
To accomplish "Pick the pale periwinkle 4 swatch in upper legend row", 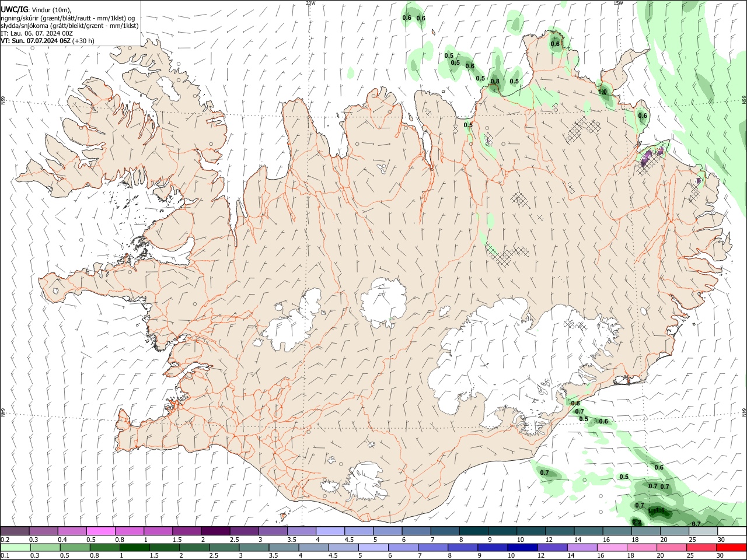I will point(330,531).
